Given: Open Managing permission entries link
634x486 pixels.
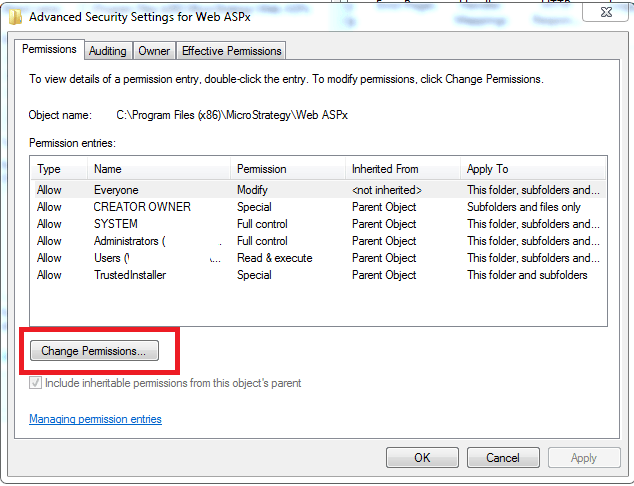Looking at the screenshot, I should 95,419.
